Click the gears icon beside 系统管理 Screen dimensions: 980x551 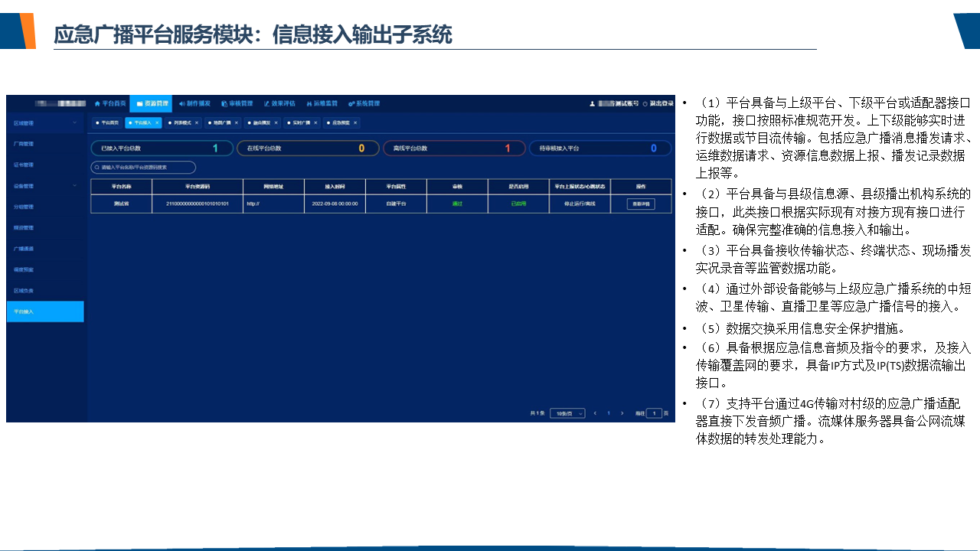(351, 103)
